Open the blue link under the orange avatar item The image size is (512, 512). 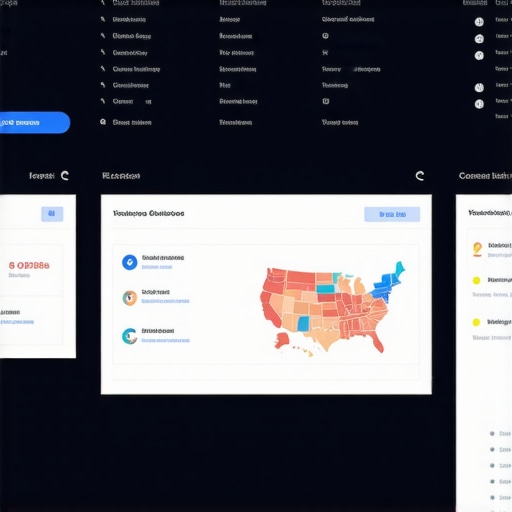point(165,301)
